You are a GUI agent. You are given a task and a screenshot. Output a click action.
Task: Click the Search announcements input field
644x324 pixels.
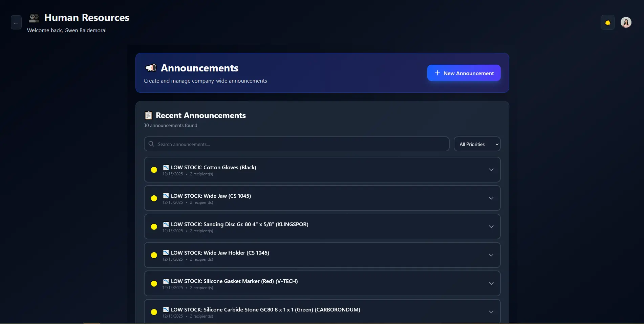[297, 144]
